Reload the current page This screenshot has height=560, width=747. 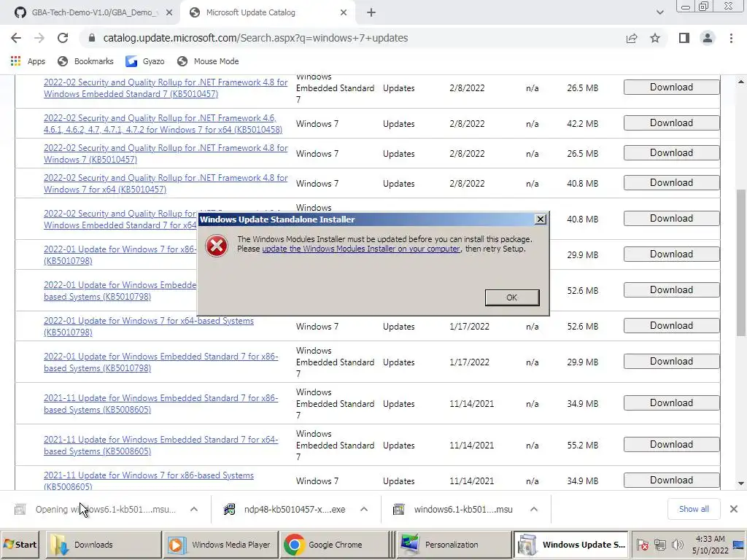pyautogui.click(x=63, y=38)
